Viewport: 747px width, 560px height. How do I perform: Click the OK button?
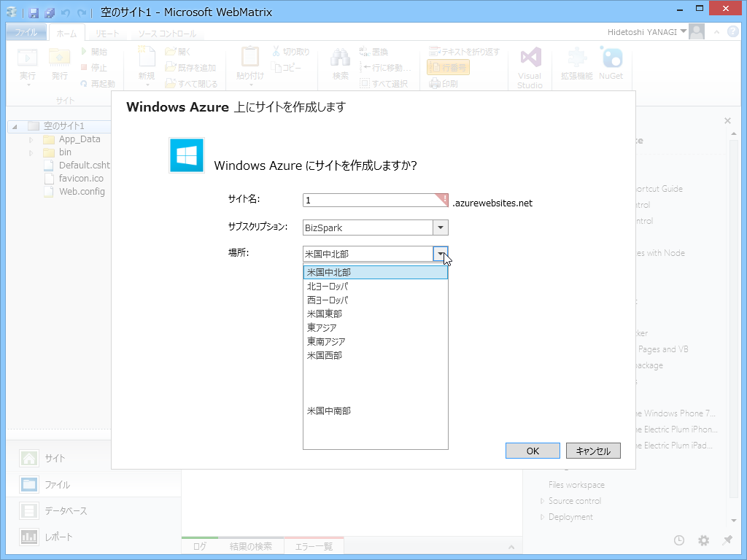pos(533,451)
